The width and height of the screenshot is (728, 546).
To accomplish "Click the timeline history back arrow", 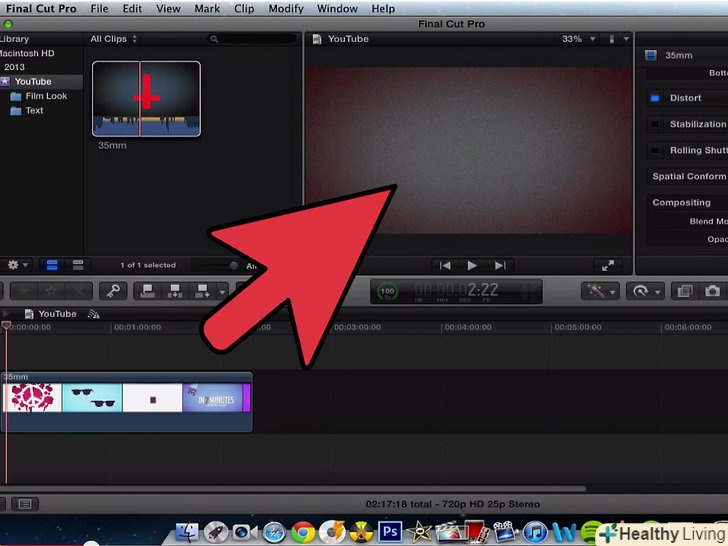I will pos(6,314).
